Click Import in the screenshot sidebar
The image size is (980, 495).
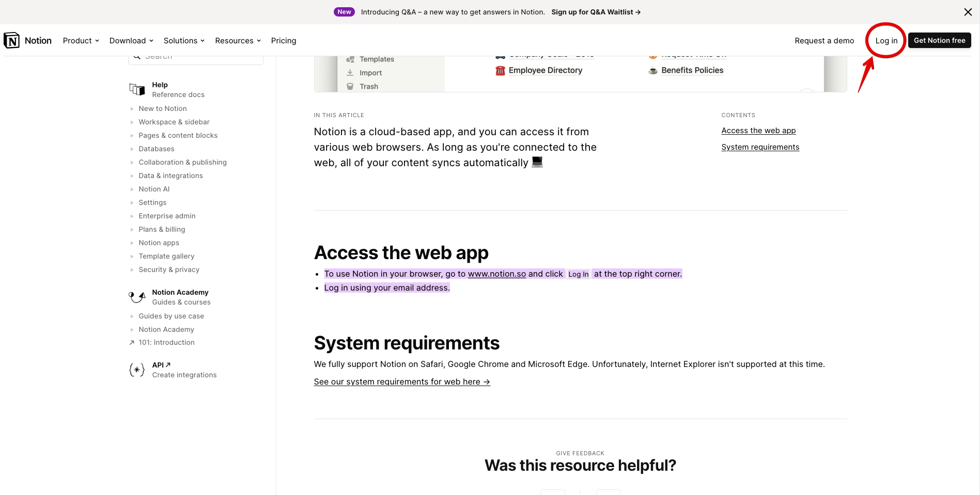(370, 73)
